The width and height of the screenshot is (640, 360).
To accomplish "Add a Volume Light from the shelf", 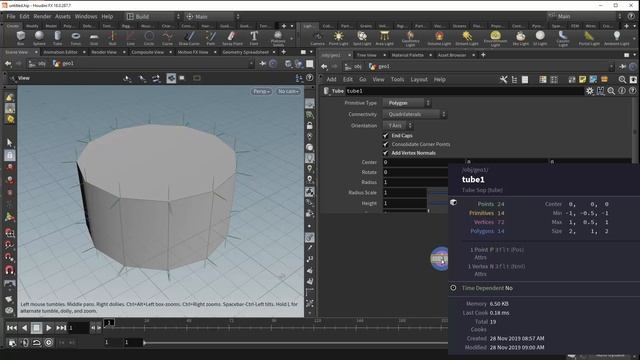I will pos(439,38).
